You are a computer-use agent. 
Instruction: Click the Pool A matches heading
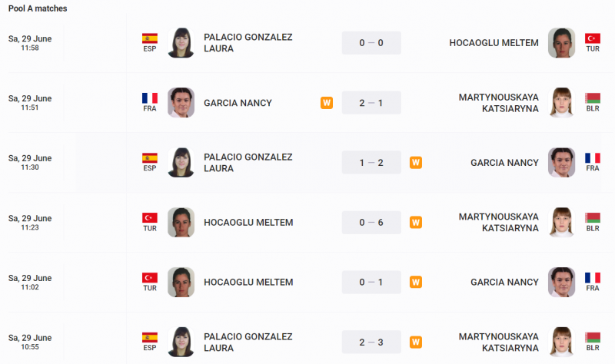[38, 8]
